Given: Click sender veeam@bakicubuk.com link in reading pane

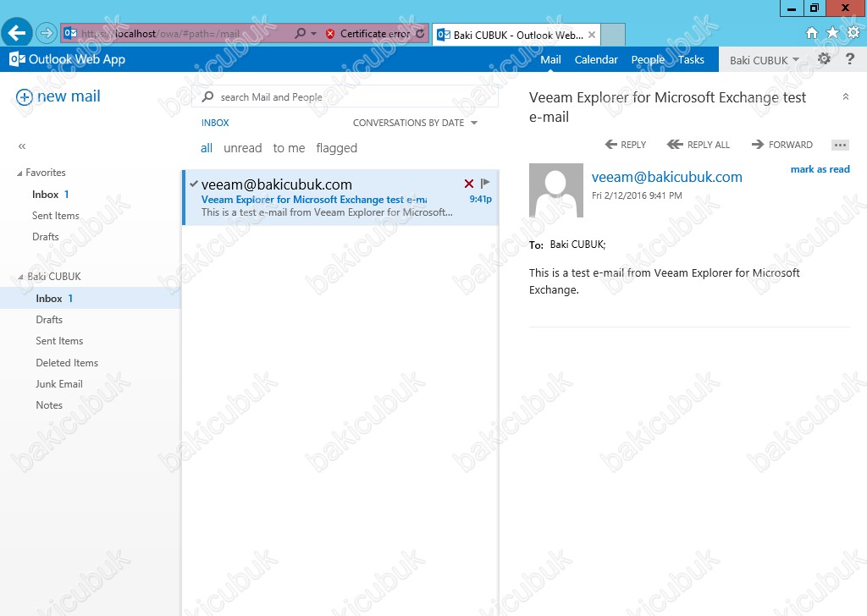Looking at the screenshot, I should pos(667,177).
